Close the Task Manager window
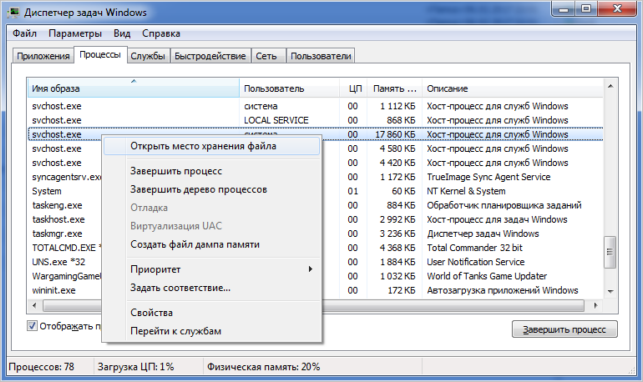Viewport: 643px width, 382px height. pos(617,9)
